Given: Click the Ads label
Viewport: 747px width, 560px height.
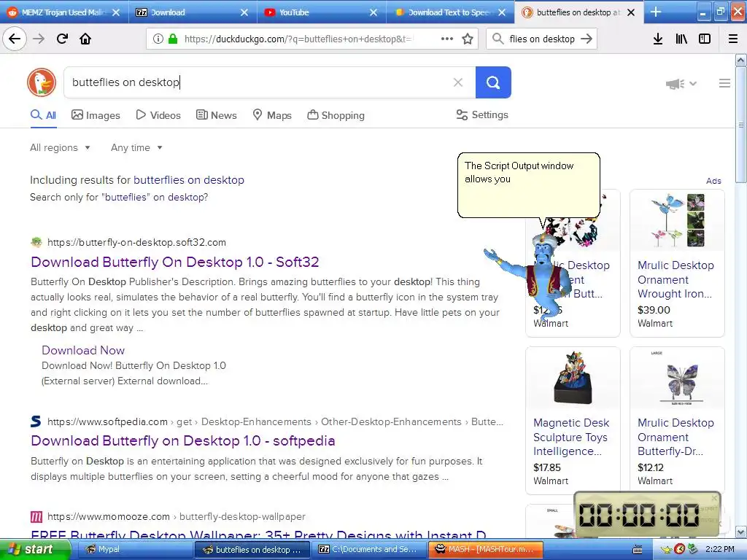Looking at the screenshot, I should click(713, 181).
